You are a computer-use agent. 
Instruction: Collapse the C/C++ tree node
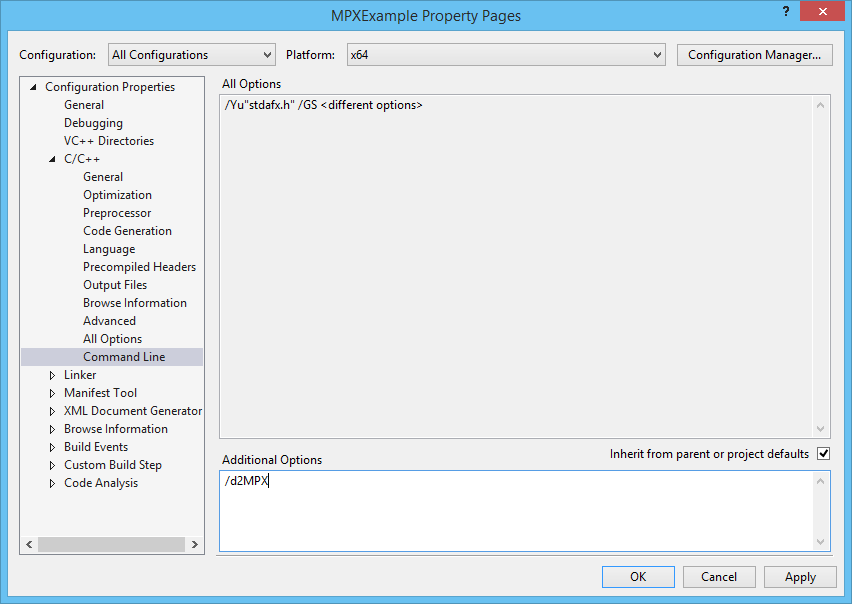point(53,159)
